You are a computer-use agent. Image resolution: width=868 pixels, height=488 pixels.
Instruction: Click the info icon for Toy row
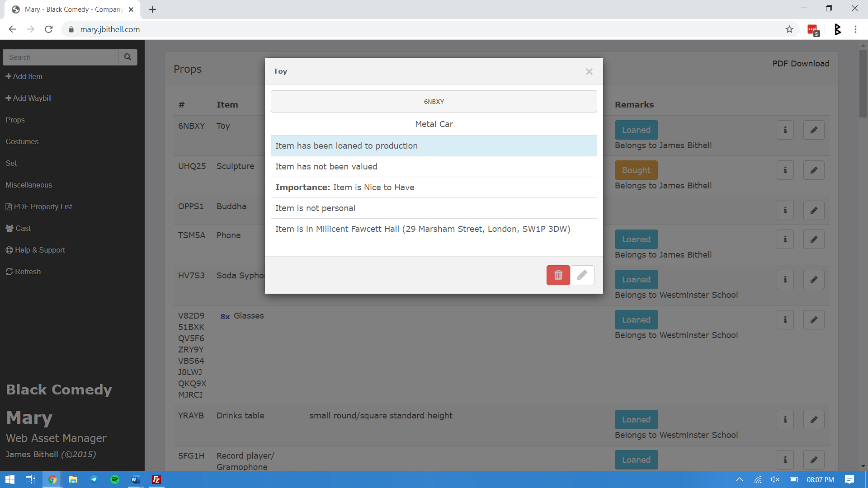[786, 130]
